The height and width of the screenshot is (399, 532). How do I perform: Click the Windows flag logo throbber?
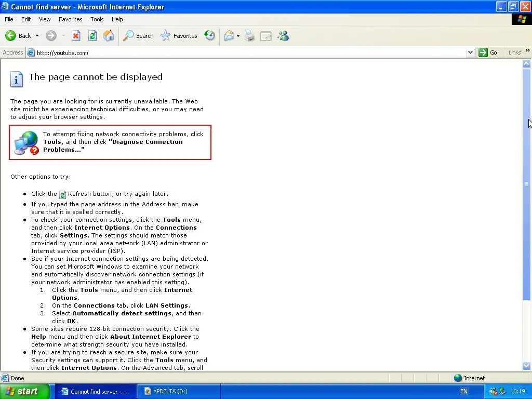pos(522,19)
